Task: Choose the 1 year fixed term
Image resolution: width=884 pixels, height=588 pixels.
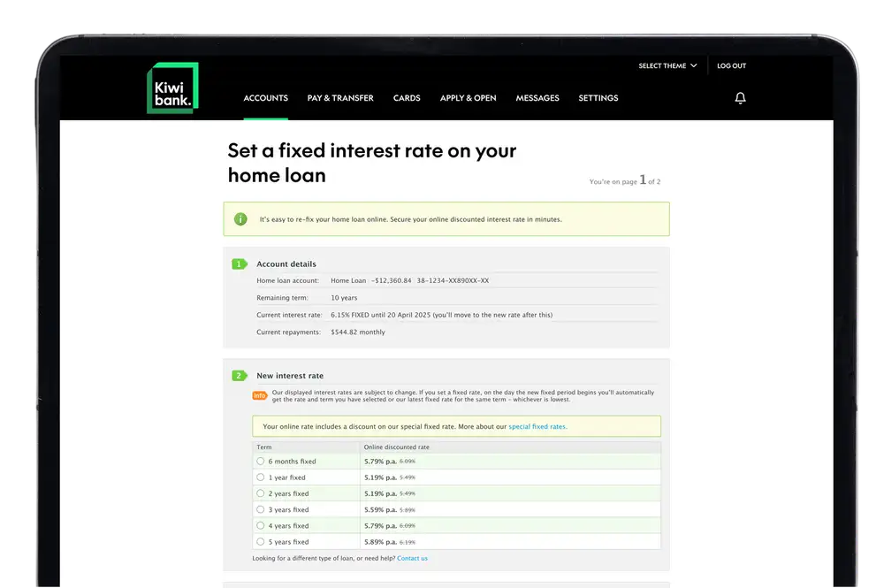Action: coord(258,477)
